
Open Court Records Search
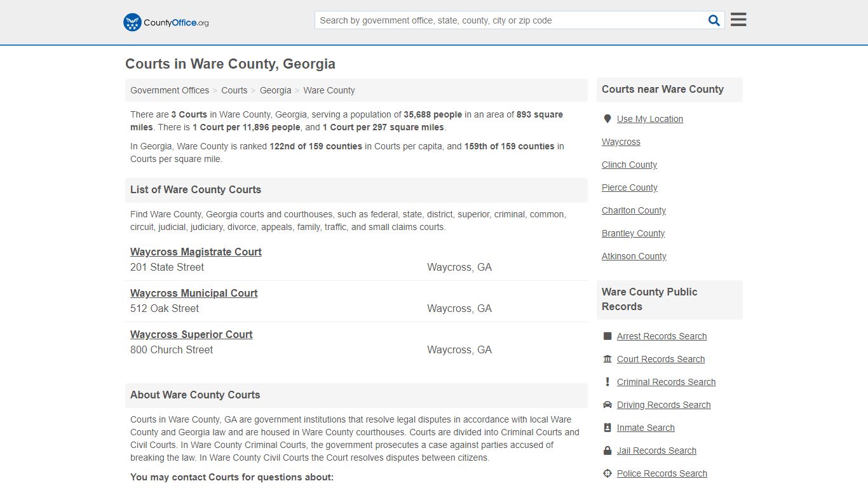pyautogui.click(x=661, y=359)
